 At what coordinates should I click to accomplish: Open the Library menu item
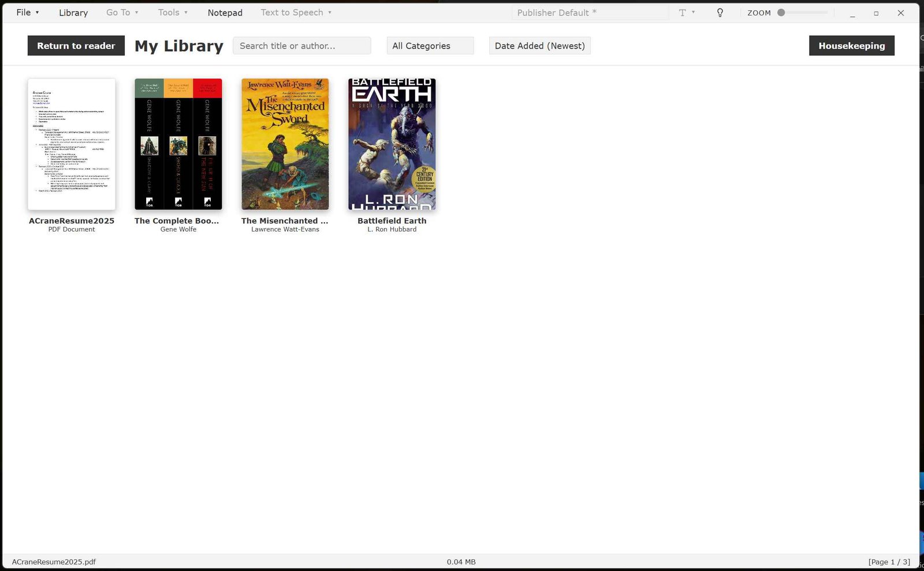point(73,12)
